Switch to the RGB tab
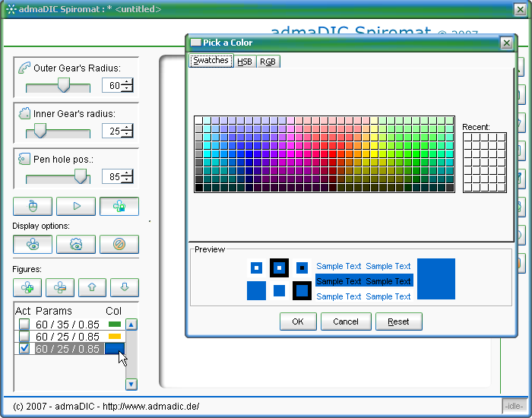Viewport: 532px width, 418px height. (x=268, y=62)
